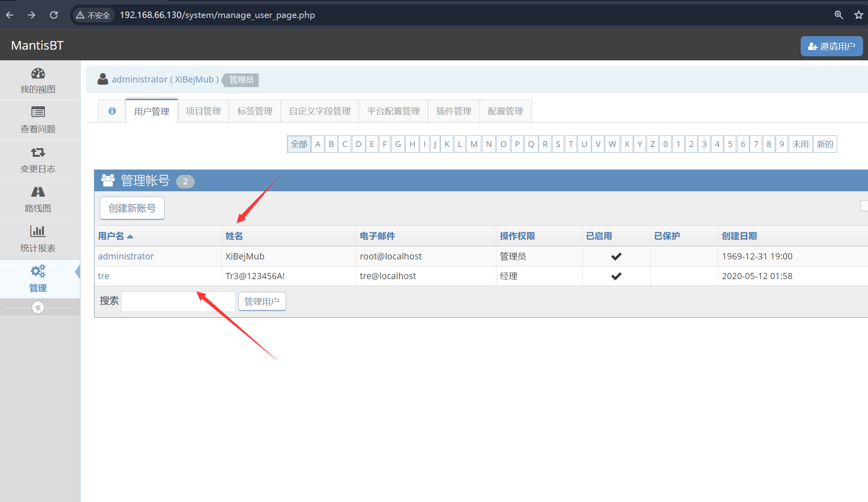Filter users by All (全部)
The height and width of the screenshot is (502, 868).
[299, 144]
